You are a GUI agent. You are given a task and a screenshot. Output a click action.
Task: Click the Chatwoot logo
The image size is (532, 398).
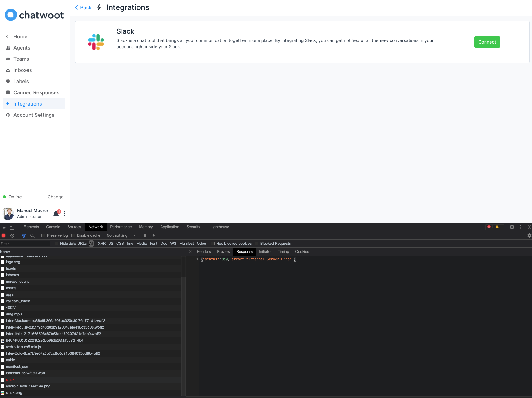pyautogui.click(x=34, y=15)
